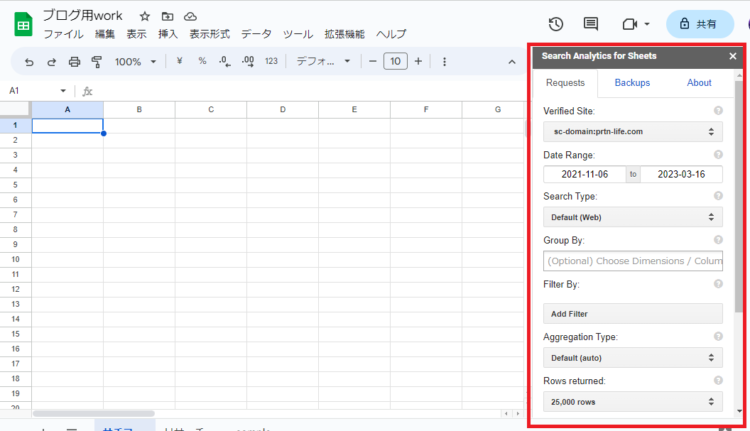
Task: Switch to the About tab
Action: click(699, 83)
